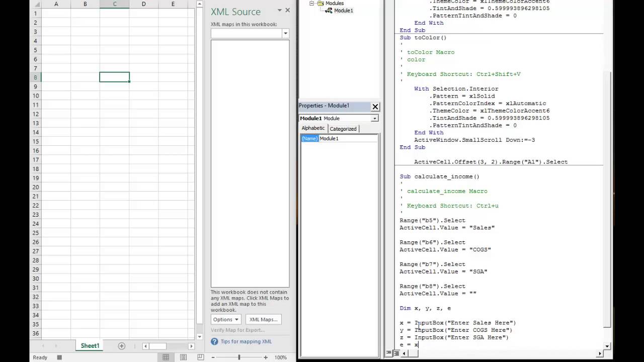Close the XML Source pane
The image size is (644, 362).
[x=287, y=10]
